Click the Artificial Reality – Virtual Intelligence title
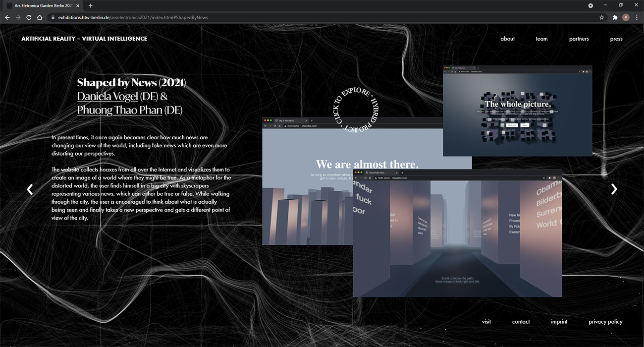 pyautogui.click(x=84, y=39)
